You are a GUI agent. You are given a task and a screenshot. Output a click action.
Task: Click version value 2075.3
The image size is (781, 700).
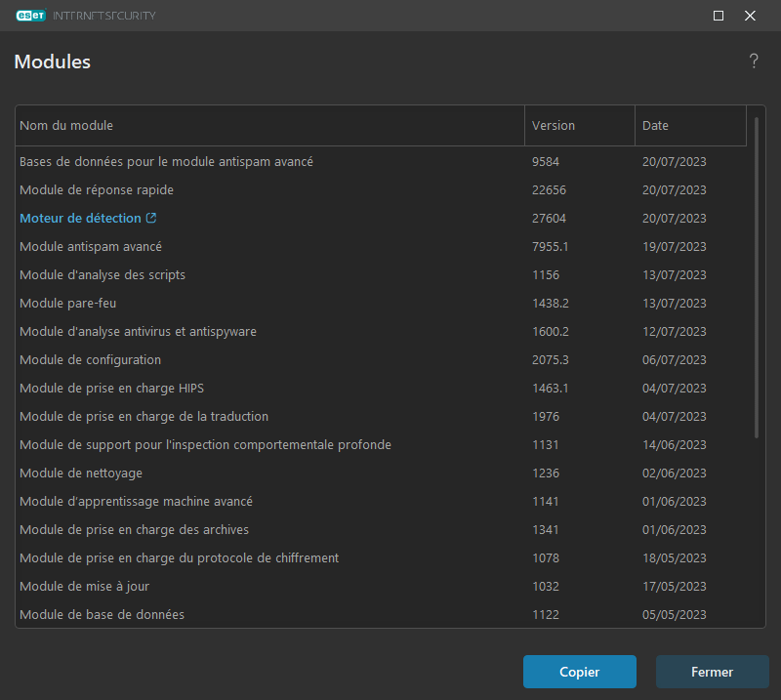pyautogui.click(x=551, y=359)
